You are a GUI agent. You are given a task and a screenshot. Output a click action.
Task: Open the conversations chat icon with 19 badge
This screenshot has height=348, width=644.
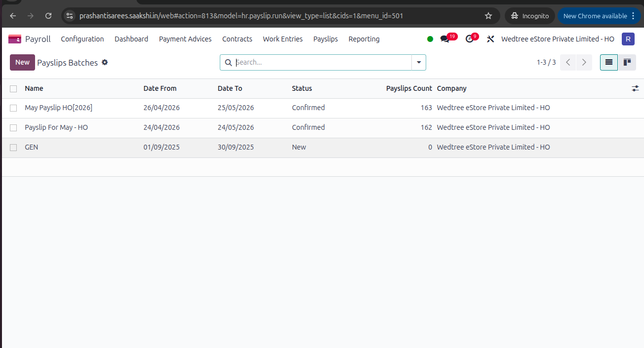point(445,39)
